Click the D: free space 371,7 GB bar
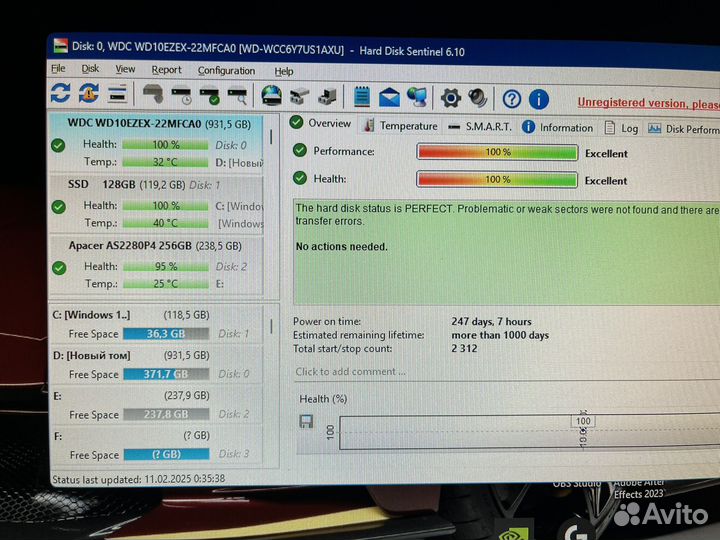 pyautogui.click(x=166, y=374)
